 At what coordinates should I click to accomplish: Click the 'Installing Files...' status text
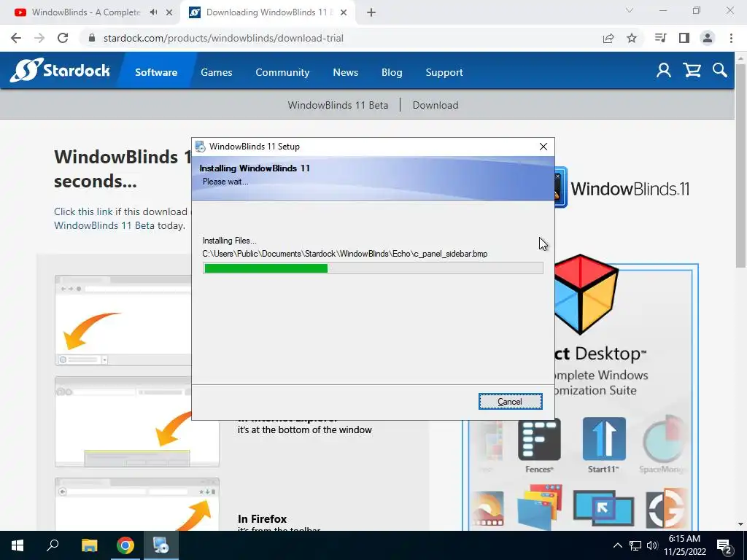(x=230, y=241)
